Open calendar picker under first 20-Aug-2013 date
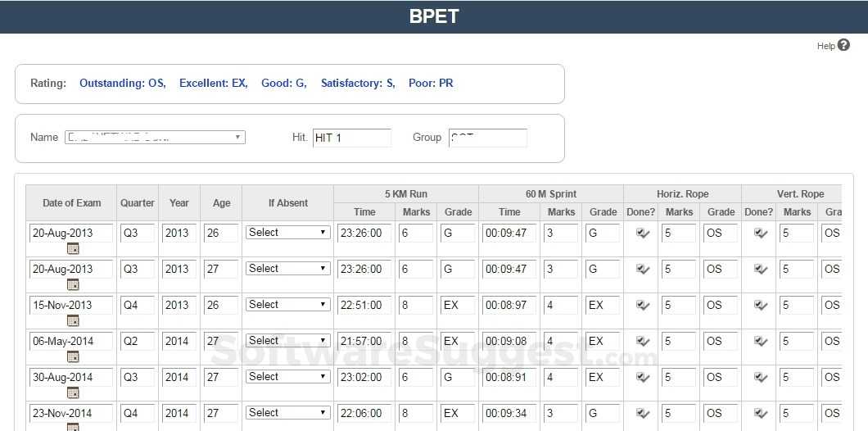Image resolution: width=868 pixels, height=431 pixels. (73, 248)
